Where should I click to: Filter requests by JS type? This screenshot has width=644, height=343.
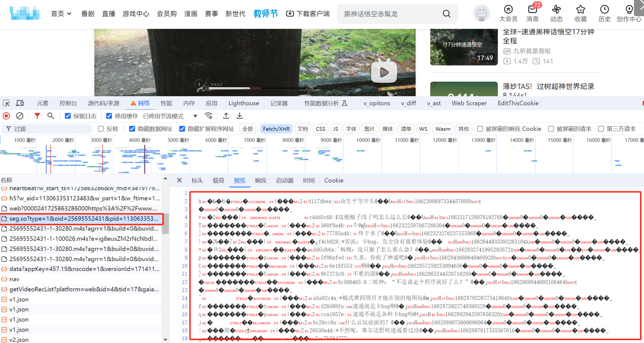335,129
